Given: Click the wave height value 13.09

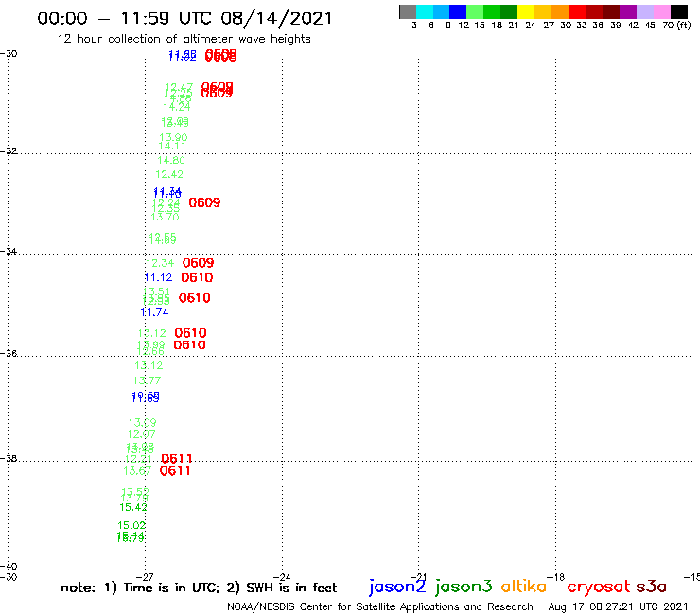Looking at the screenshot, I should 143,423.
